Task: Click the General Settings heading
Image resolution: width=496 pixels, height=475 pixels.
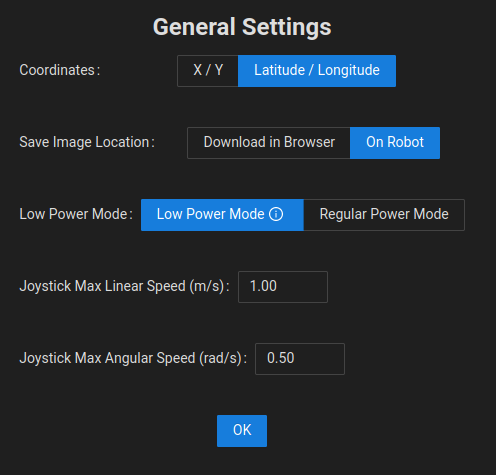Action: pos(242,27)
